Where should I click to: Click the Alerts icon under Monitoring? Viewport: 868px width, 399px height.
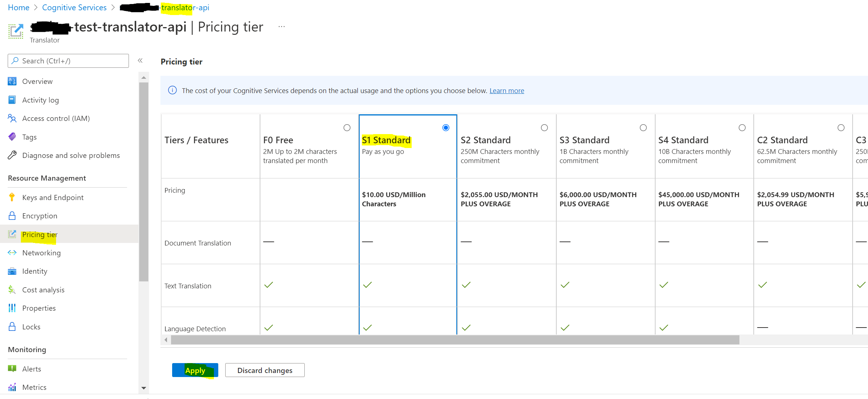click(x=12, y=369)
